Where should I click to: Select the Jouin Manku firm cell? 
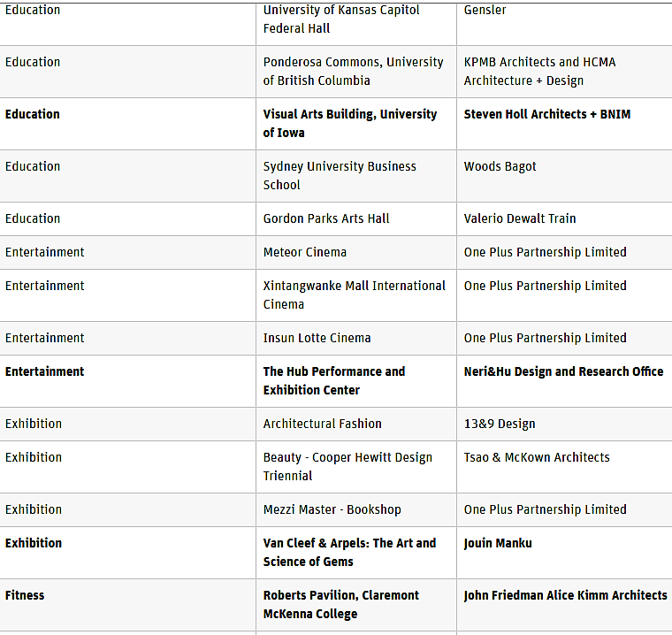pyautogui.click(x=564, y=553)
